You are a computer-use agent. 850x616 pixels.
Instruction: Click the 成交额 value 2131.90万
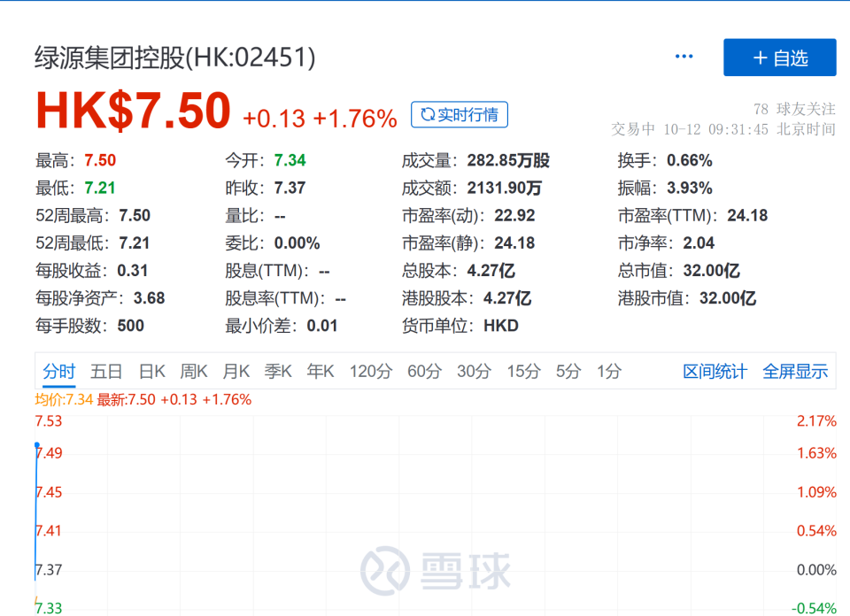504,188
